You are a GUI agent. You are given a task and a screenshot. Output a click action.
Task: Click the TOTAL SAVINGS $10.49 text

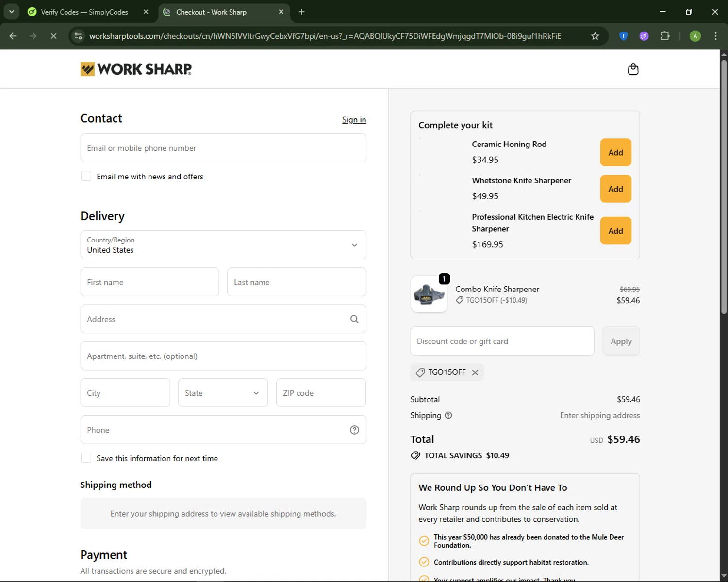point(466,455)
